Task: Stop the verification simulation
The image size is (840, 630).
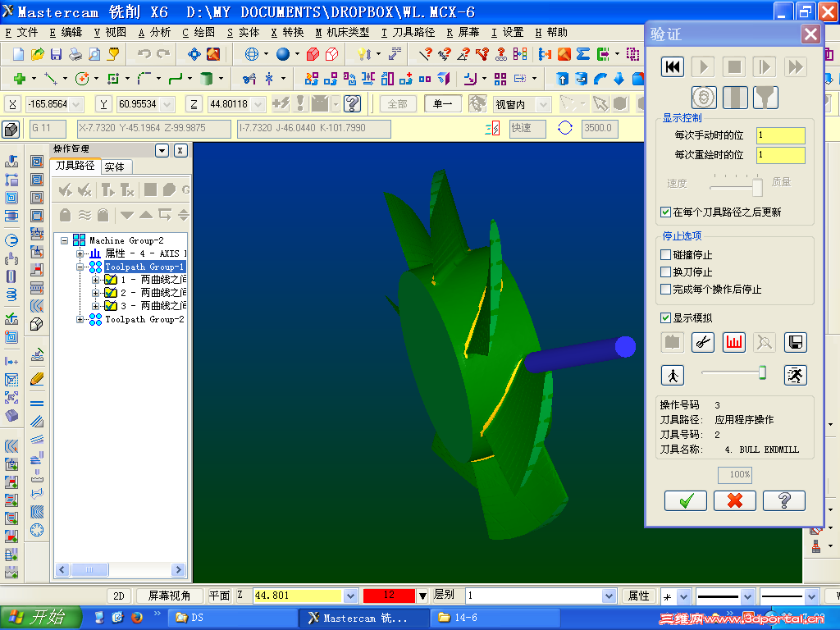Action: [734, 67]
